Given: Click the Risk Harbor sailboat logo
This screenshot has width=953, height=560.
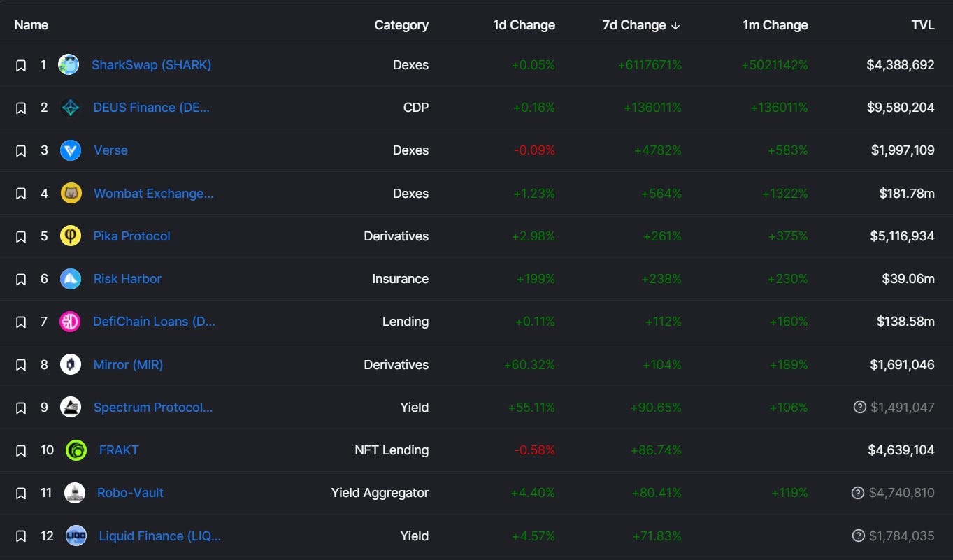Looking at the screenshot, I should tap(71, 279).
